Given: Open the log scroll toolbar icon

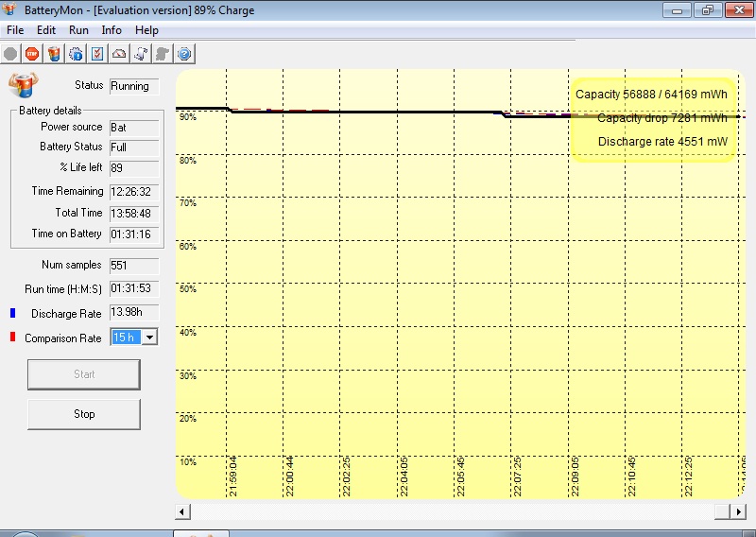Looking at the screenshot, I should tap(141, 54).
